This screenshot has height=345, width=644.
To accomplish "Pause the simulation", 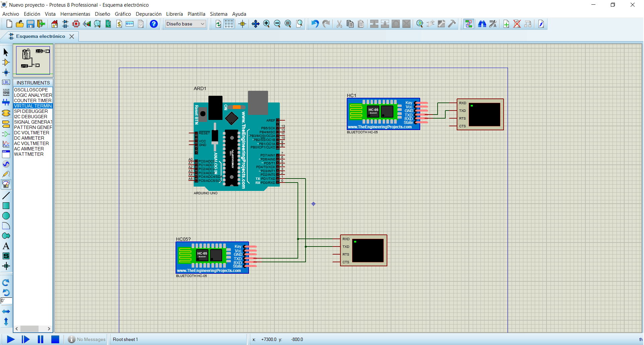I will click(41, 339).
